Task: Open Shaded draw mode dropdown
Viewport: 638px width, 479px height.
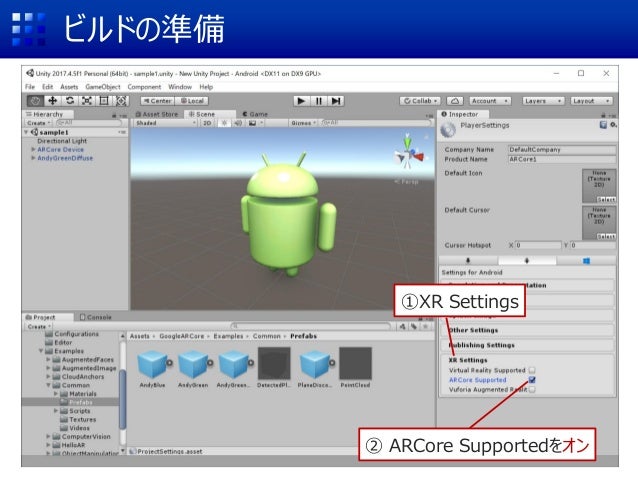Action: 165,123
